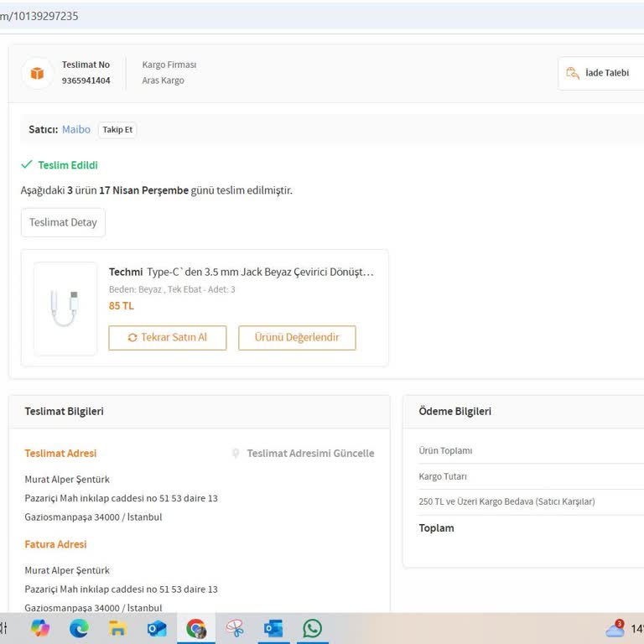Click the Toplam label in payment info
Viewport: 644px width, 644px height.
click(x=436, y=528)
